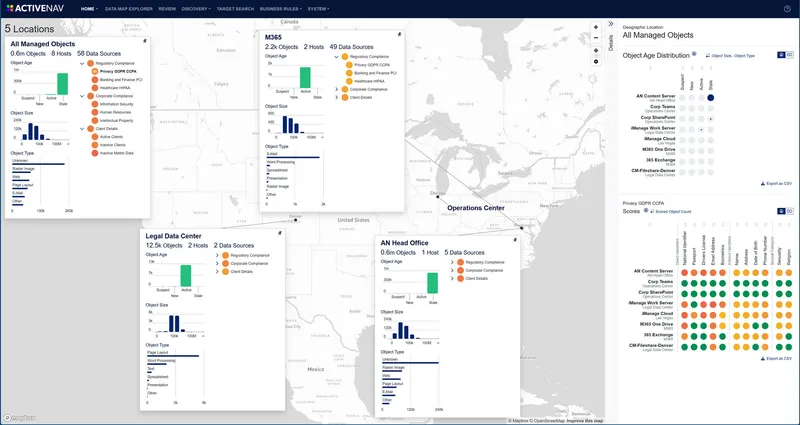This screenshot has height=425, width=800.
Task: Open the Data Map Explorer page
Action: click(x=128, y=8)
